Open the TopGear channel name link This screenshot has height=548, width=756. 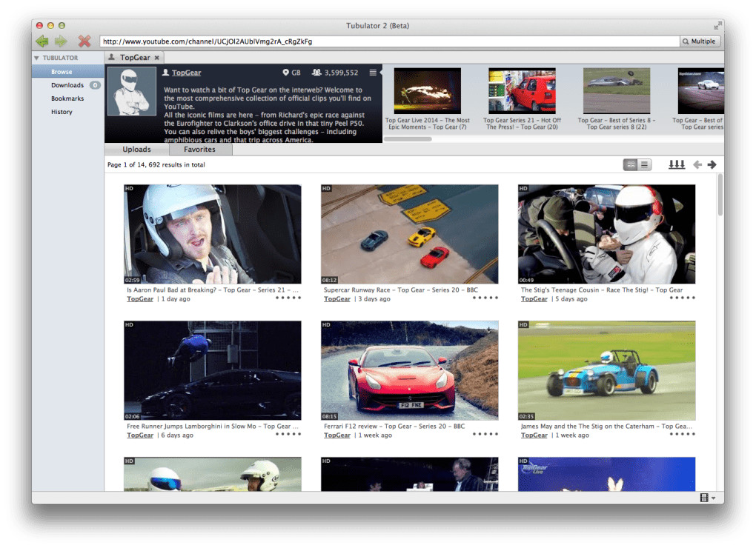[x=187, y=73]
